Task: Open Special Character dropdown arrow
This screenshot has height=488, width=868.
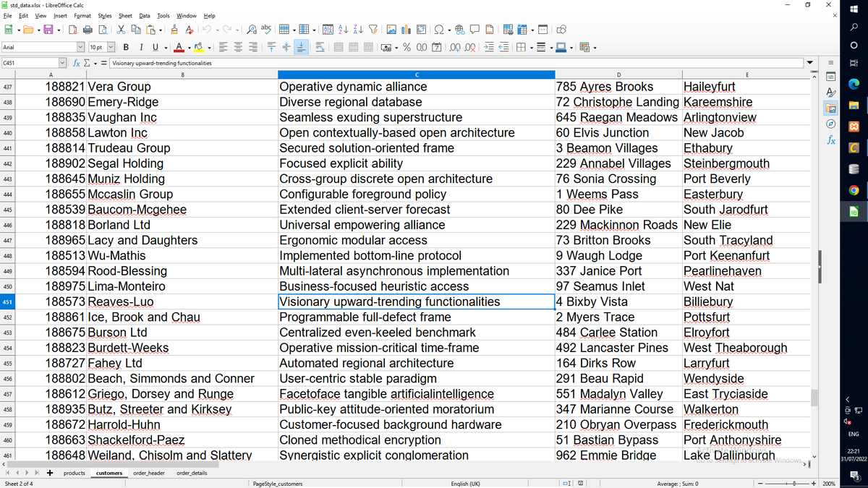Action: pos(448,30)
